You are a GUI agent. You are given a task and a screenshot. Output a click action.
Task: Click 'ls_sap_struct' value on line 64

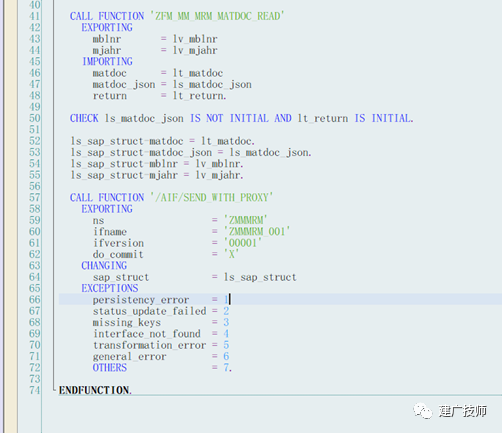tap(260, 277)
